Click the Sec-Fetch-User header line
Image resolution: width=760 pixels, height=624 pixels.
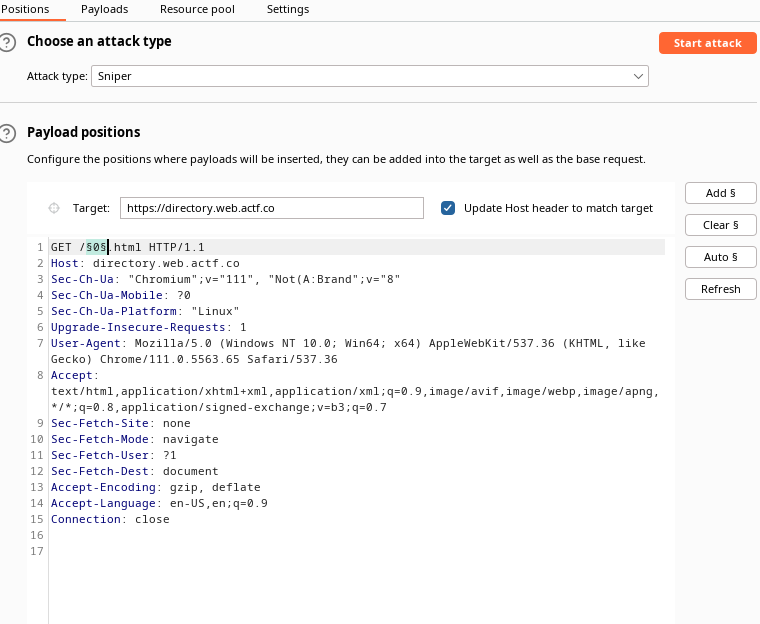coord(114,455)
